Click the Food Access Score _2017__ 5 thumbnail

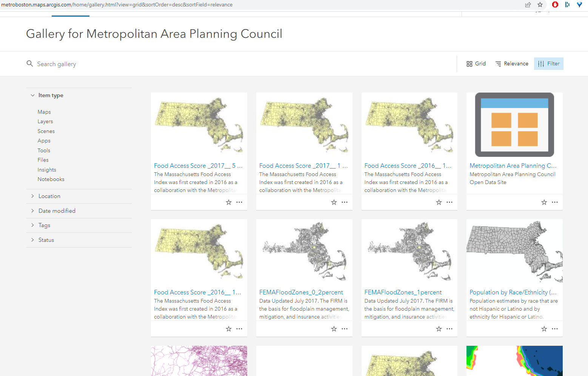[199, 125]
